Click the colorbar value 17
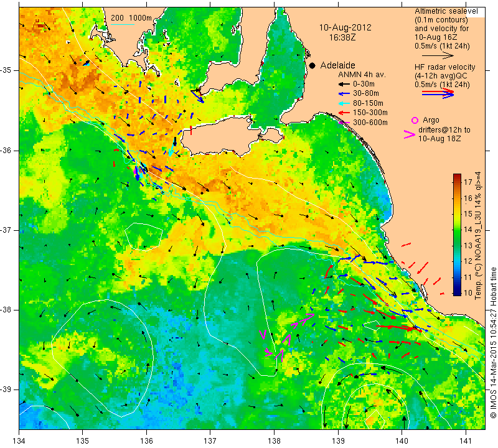Image resolution: width=498 pixels, height=448 pixels. [468, 182]
